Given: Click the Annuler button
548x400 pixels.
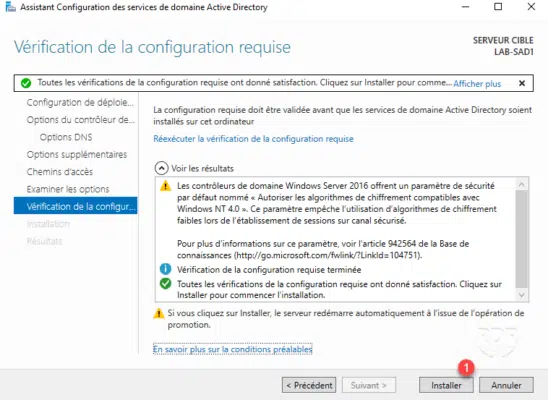Looking at the screenshot, I should click(506, 385).
